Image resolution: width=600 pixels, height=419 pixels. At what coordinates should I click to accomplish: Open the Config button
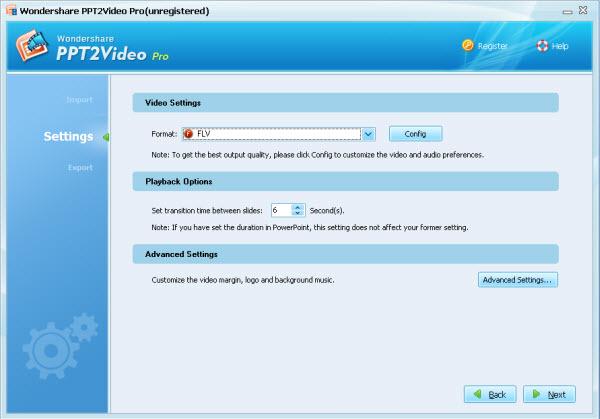416,134
